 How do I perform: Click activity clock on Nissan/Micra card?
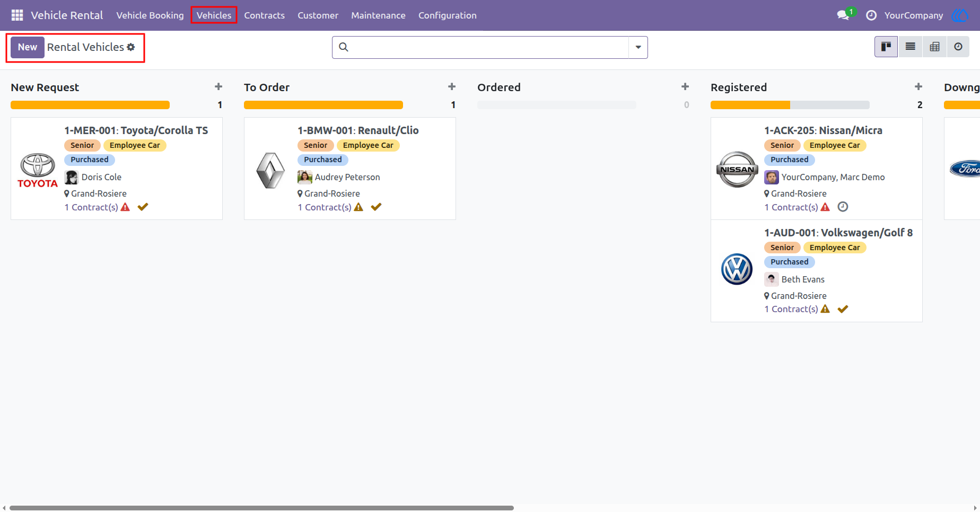(x=843, y=207)
